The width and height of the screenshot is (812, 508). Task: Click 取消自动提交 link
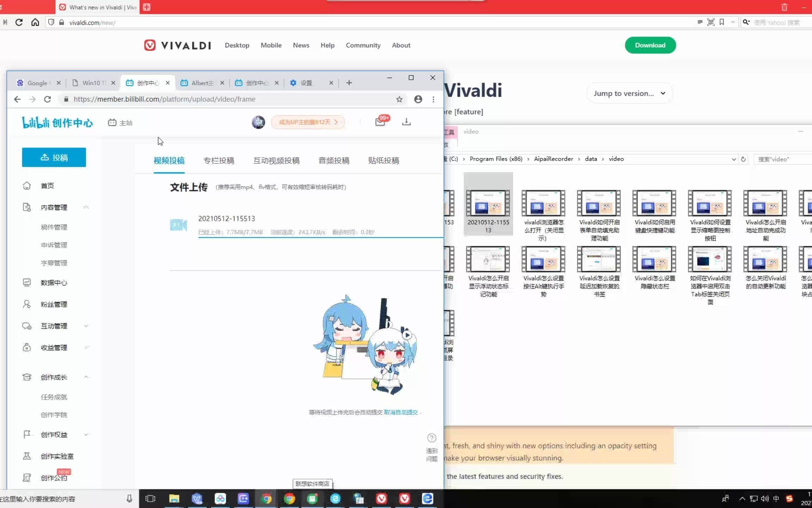tap(401, 412)
